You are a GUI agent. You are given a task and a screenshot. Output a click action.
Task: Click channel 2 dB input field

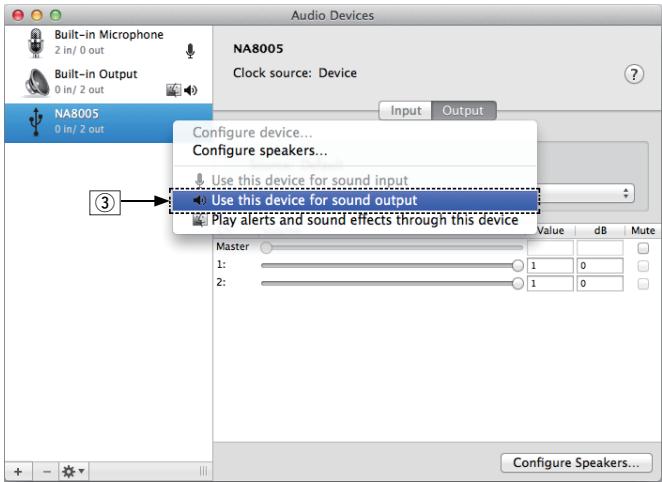(600, 284)
